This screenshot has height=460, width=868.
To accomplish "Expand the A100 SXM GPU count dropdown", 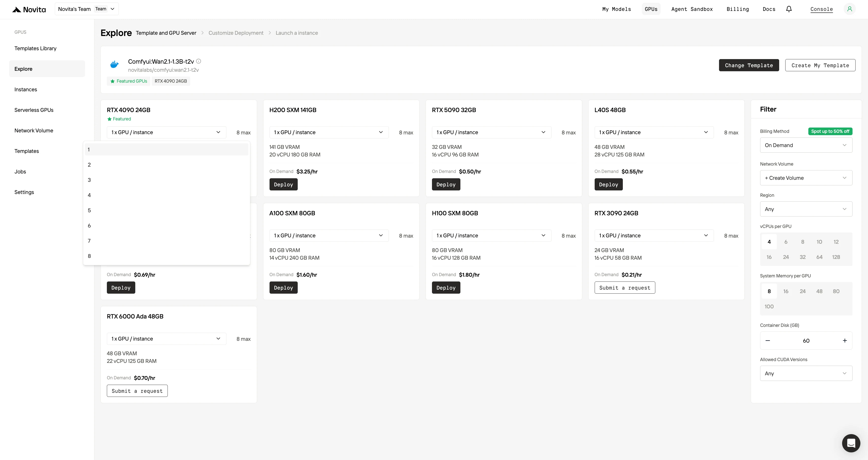I will pyautogui.click(x=329, y=236).
